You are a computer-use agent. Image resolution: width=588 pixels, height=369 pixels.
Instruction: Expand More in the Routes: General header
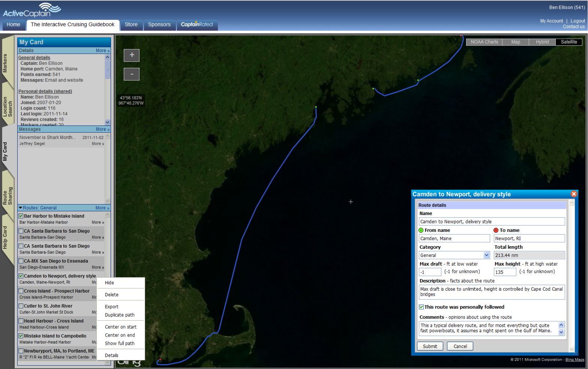(102, 208)
